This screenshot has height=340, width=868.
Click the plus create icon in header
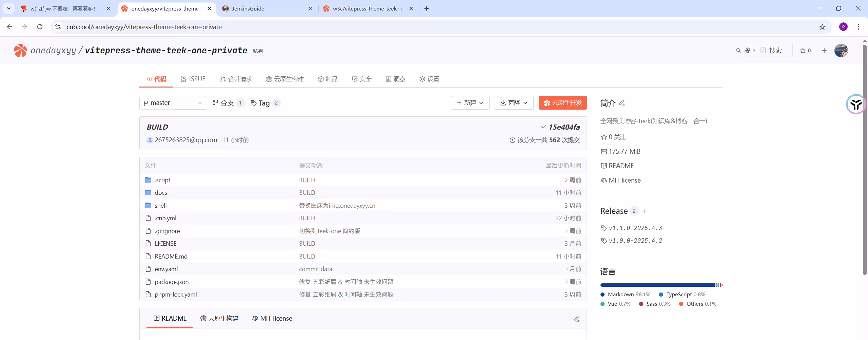tap(824, 51)
